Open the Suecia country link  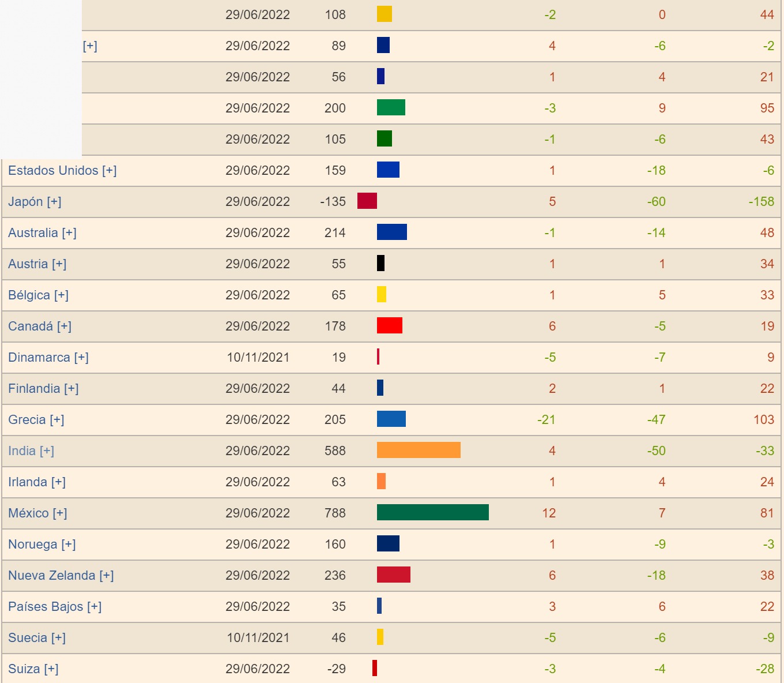(27, 638)
